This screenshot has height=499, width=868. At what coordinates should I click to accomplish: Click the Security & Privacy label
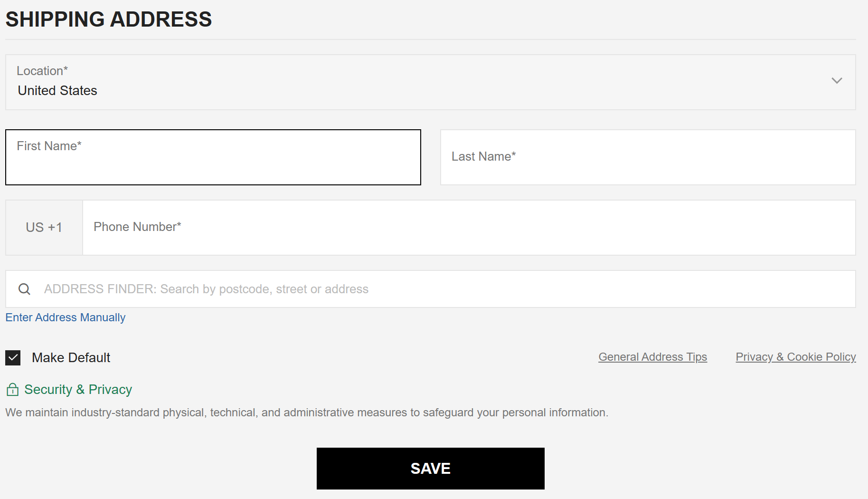[78, 390]
